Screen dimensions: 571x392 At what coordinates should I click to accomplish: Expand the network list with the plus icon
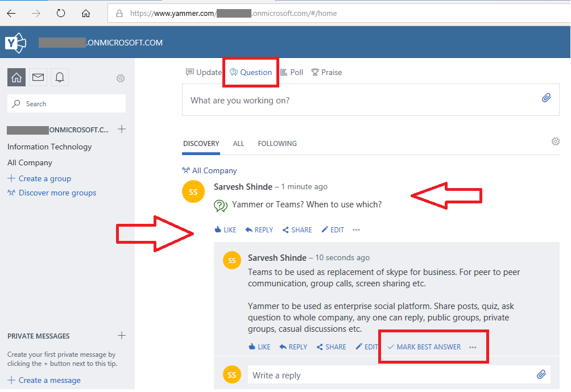[x=121, y=129]
